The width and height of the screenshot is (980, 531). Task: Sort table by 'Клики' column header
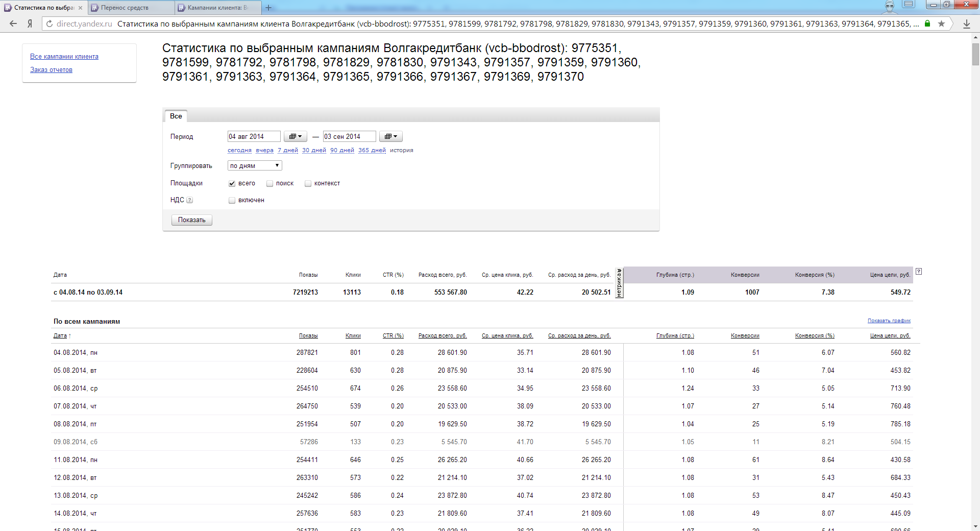[353, 335]
